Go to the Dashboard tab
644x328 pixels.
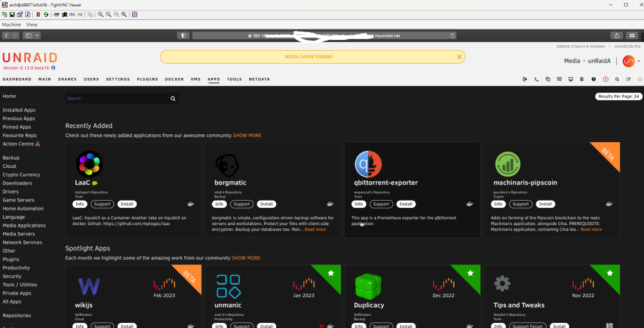(x=17, y=79)
